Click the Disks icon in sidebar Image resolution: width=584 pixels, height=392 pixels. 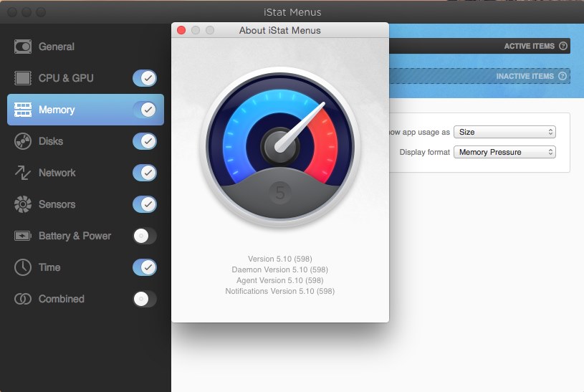coord(24,141)
